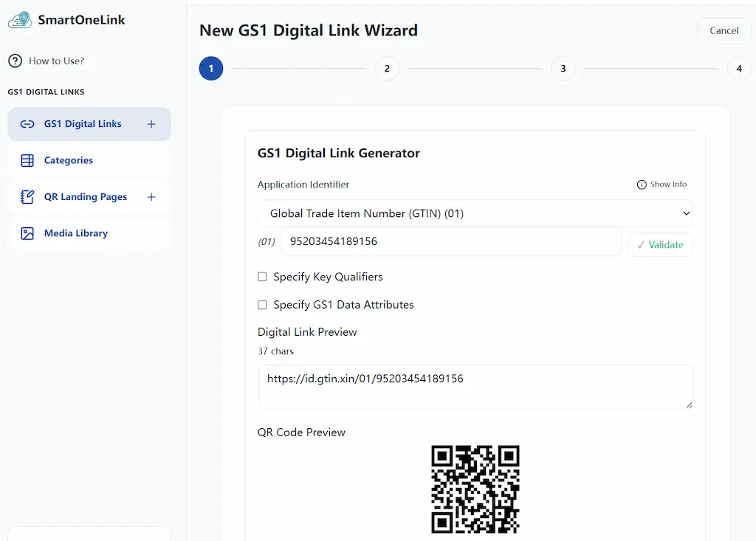Click the '(01)' prefix label
This screenshot has width=756, height=541.
[x=266, y=241]
